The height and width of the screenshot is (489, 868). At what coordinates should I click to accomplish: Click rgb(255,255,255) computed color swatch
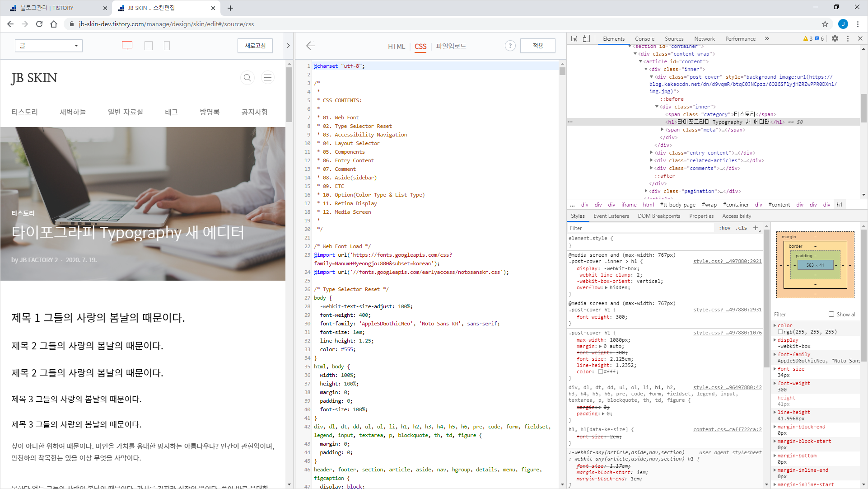pyautogui.click(x=780, y=332)
